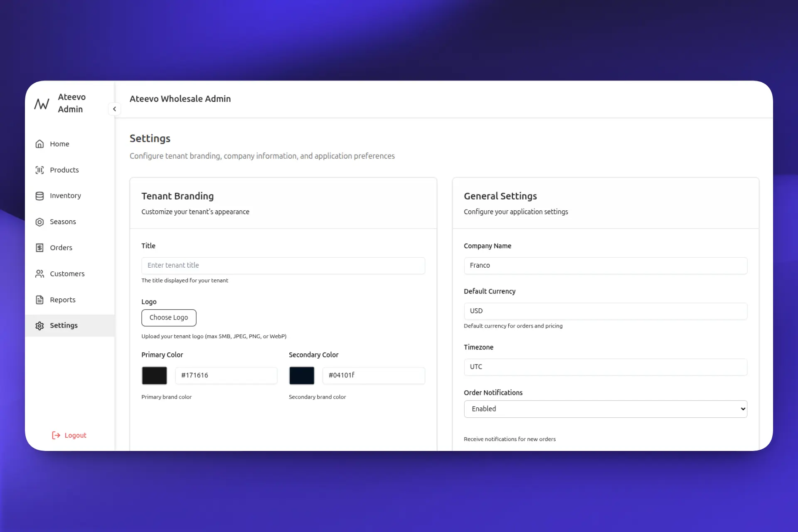Click the logo upload hint text
The height and width of the screenshot is (532, 798).
214,336
